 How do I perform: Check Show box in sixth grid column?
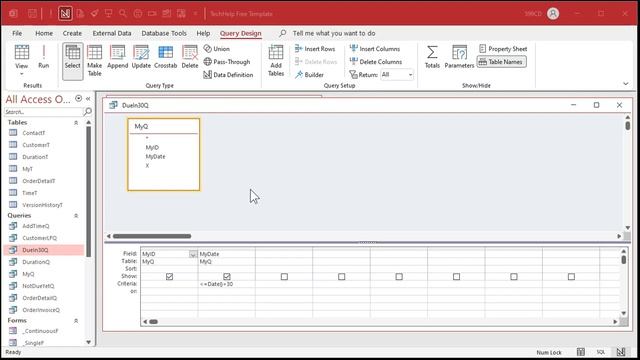click(456, 277)
